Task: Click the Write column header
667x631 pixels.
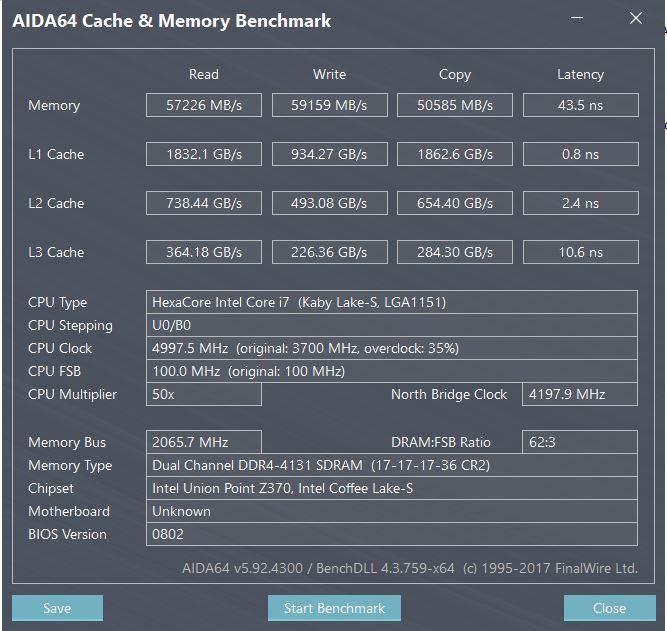Action: [x=330, y=74]
